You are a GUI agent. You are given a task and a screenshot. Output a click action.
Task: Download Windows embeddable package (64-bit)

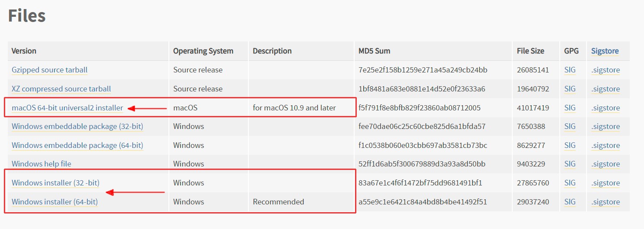point(77,145)
